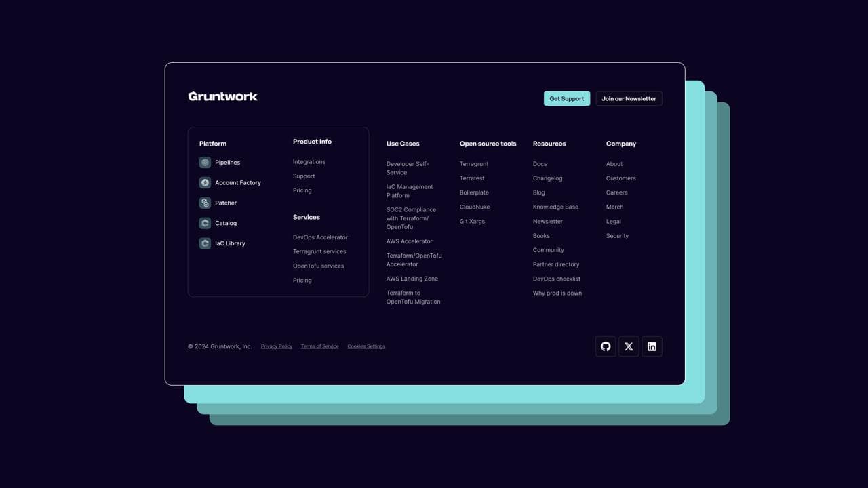Click the Pipelines platform icon
The height and width of the screenshot is (488, 868).
tap(205, 162)
